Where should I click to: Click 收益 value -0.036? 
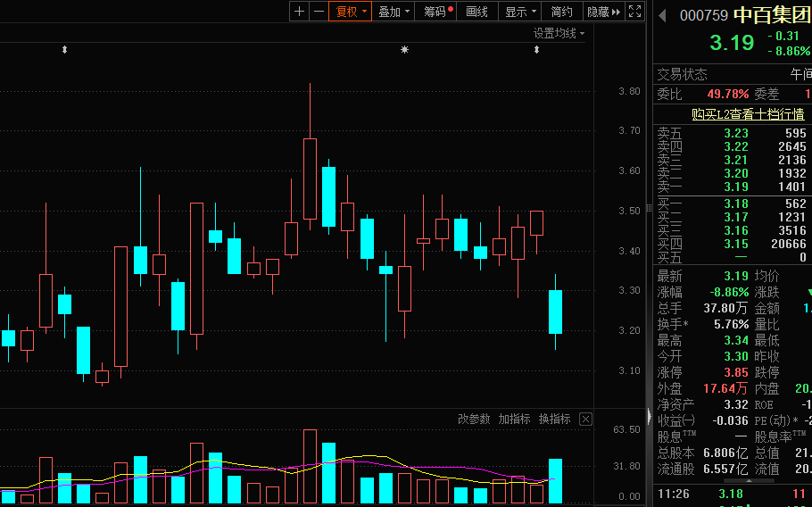(x=730, y=420)
